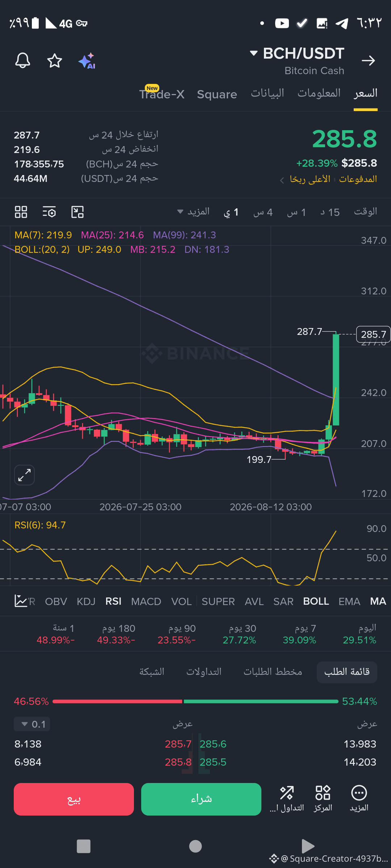The image size is (391, 868).
Task: Switch to the Price tab
Action: (x=366, y=94)
